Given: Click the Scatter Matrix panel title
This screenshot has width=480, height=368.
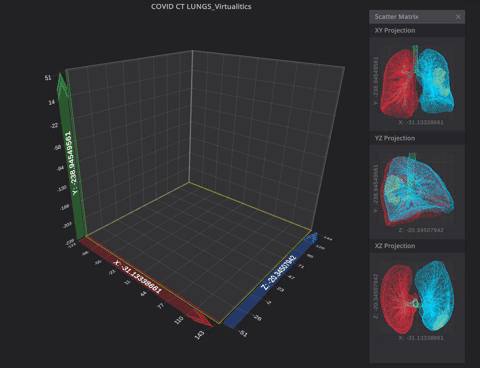Looking at the screenshot, I should [x=396, y=17].
